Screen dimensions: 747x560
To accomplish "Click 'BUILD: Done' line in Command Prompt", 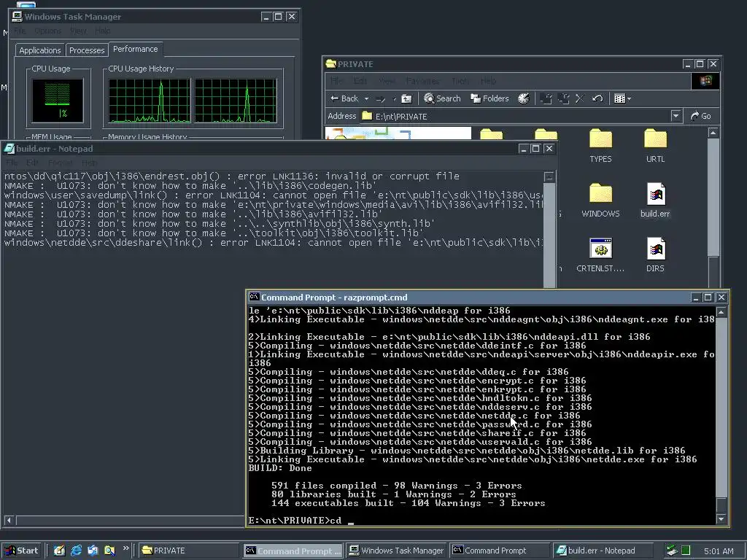I will 280,468.
